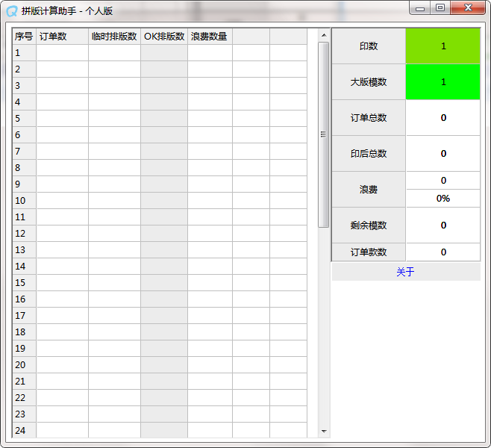Click the 订单数 cell in row 1
The width and height of the screenshot is (491, 448).
point(63,52)
